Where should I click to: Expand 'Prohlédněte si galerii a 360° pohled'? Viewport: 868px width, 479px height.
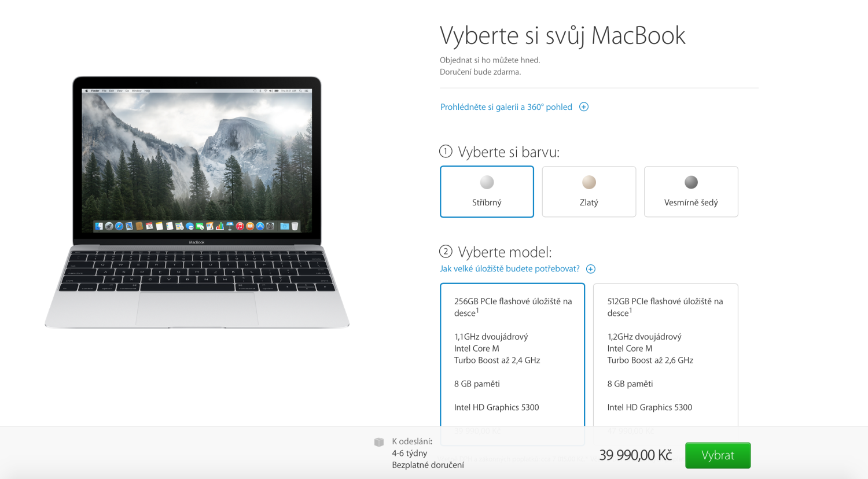(506, 107)
